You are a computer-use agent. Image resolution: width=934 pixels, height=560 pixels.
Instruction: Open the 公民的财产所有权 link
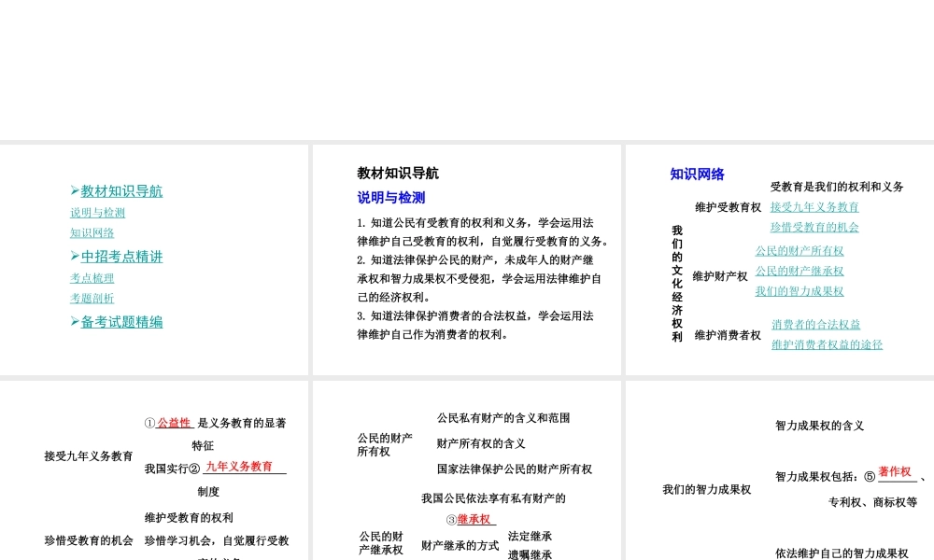[800, 250]
